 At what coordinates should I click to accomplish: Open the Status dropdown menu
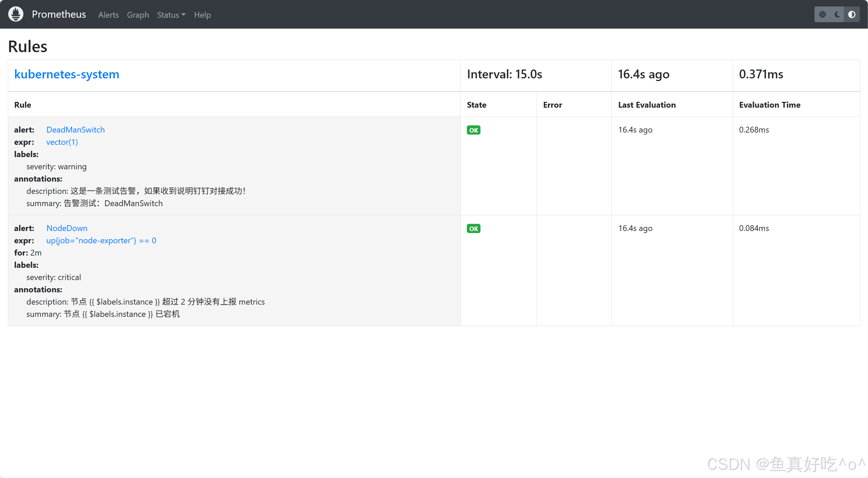tap(168, 15)
